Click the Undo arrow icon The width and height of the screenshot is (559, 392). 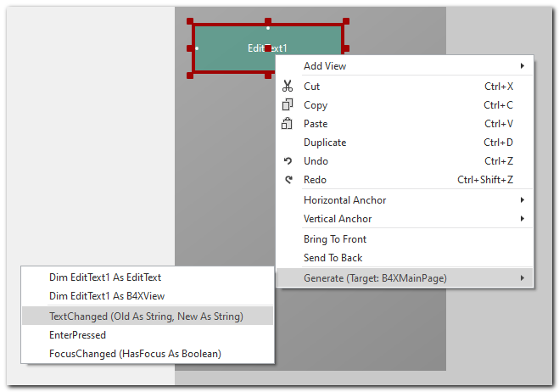click(288, 161)
